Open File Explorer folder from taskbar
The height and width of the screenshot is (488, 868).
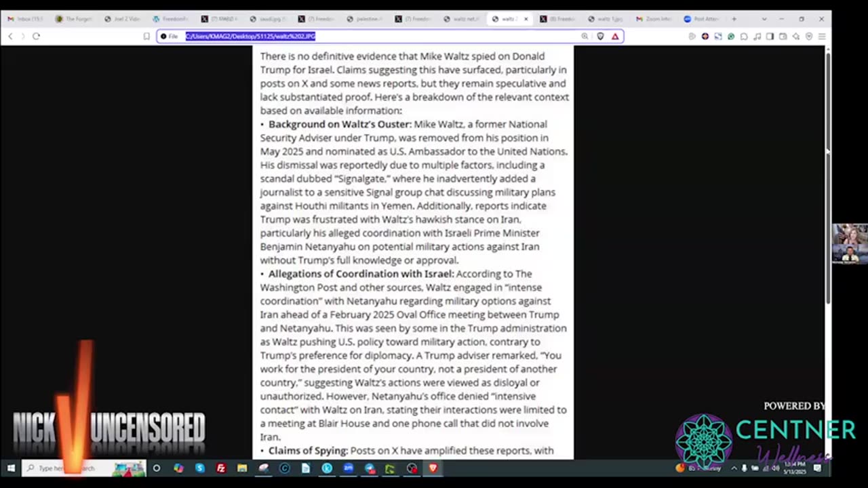coord(242,468)
